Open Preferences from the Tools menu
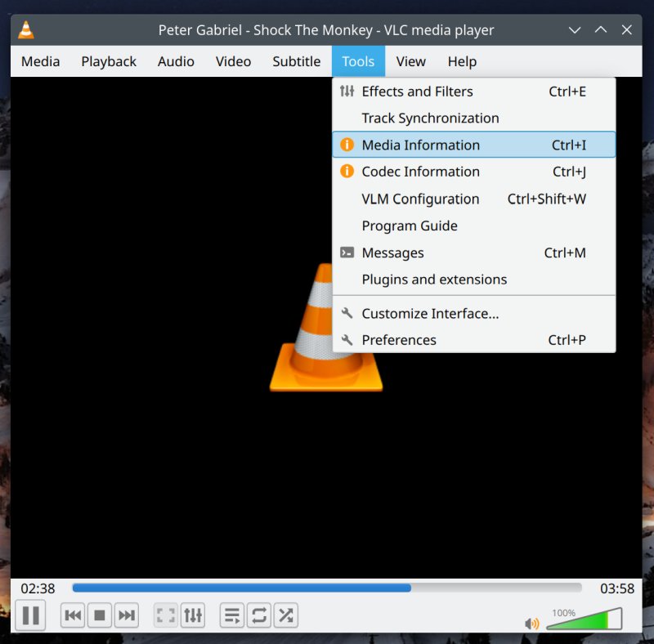 click(399, 340)
